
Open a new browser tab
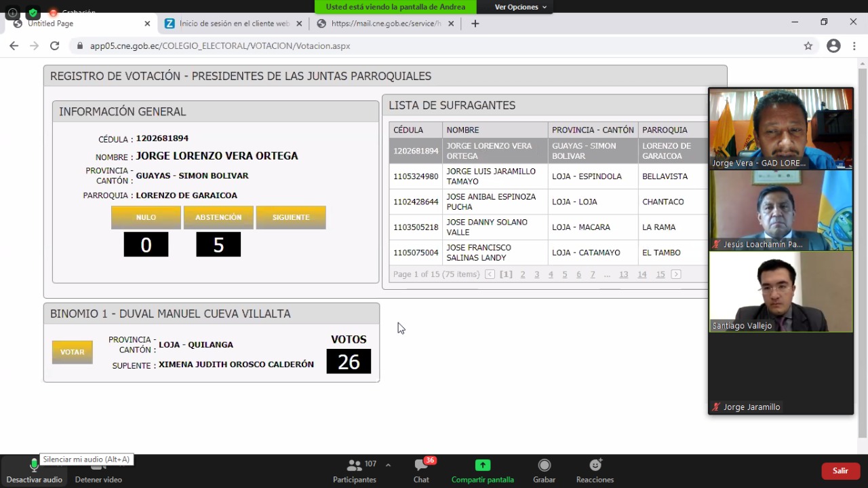coord(475,24)
